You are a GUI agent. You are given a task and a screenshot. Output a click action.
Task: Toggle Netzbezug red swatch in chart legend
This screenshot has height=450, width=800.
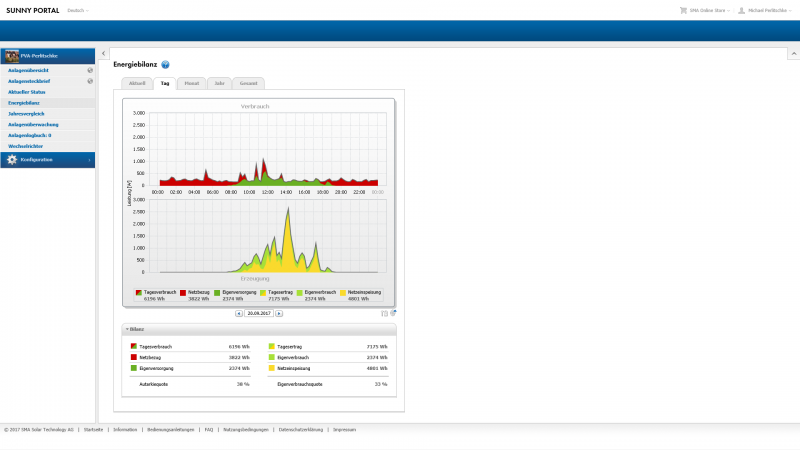click(183, 292)
